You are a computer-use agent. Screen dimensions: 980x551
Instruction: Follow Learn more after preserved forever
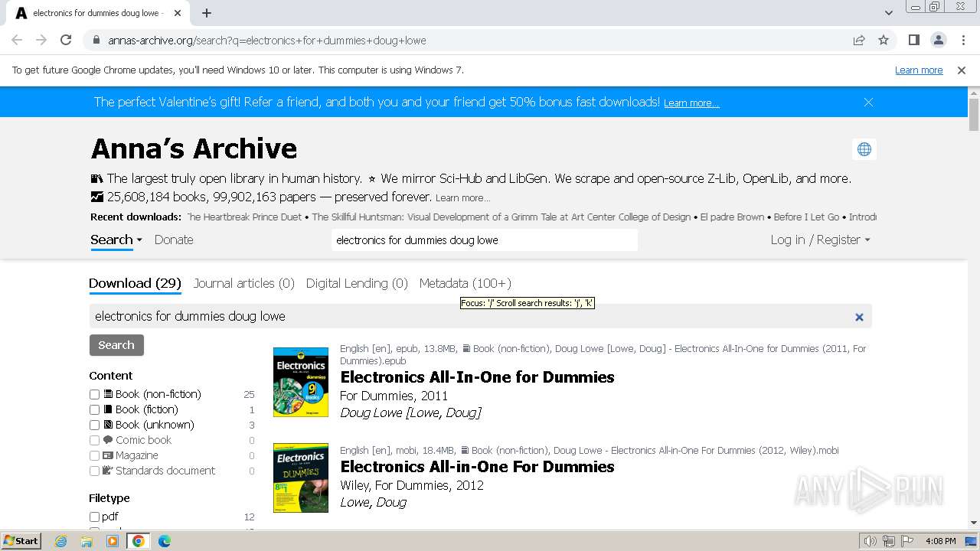[462, 198]
